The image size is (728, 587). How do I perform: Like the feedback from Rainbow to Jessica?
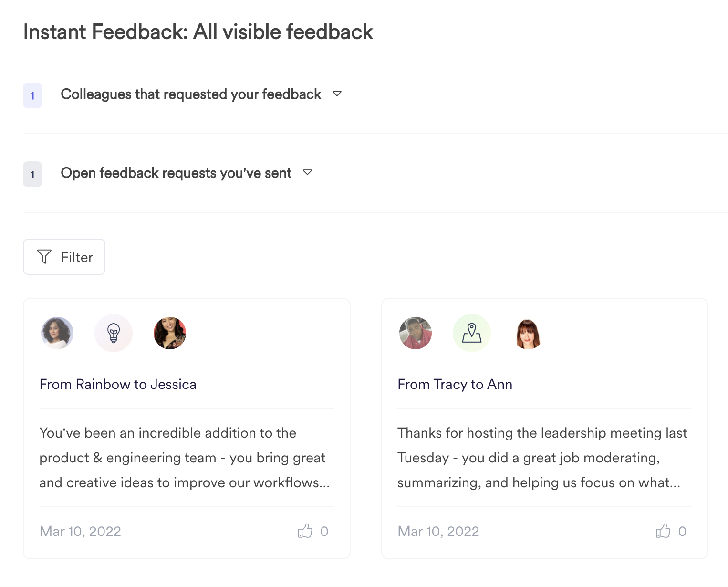(x=305, y=531)
